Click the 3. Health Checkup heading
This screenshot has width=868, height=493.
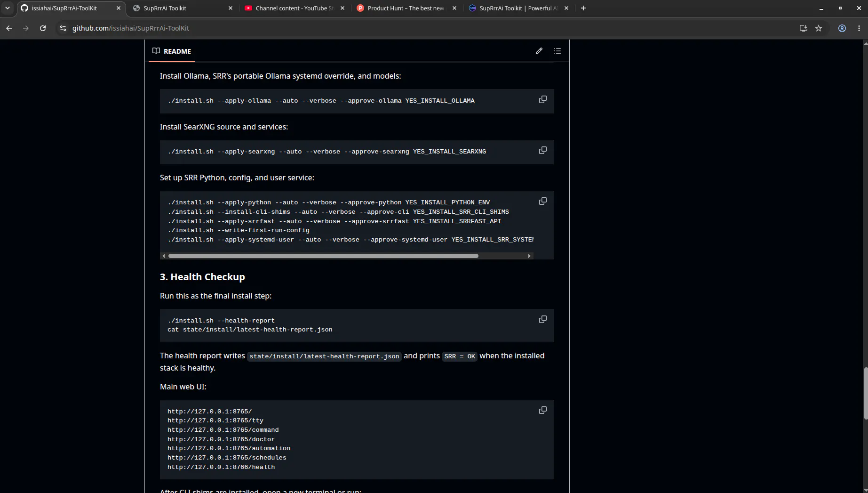pos(202,277)
